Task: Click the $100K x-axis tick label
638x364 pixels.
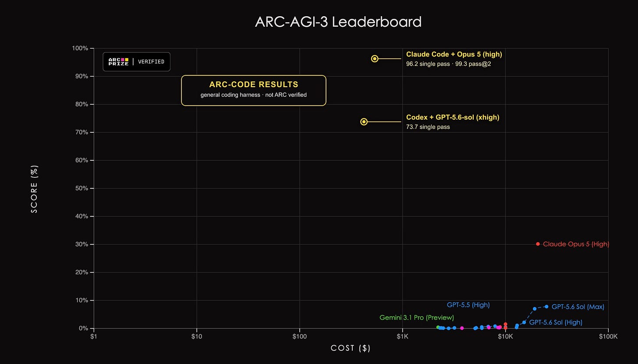Action: [x=608, y=337]
